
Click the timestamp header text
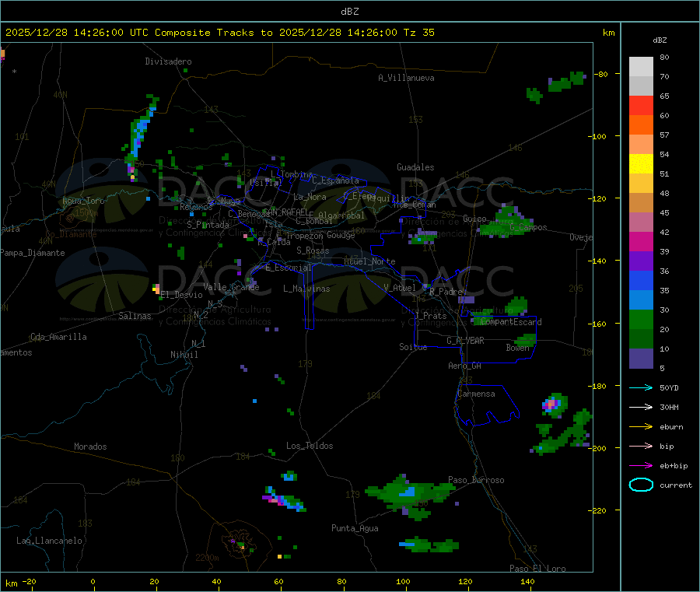click(x=219, y=32)
